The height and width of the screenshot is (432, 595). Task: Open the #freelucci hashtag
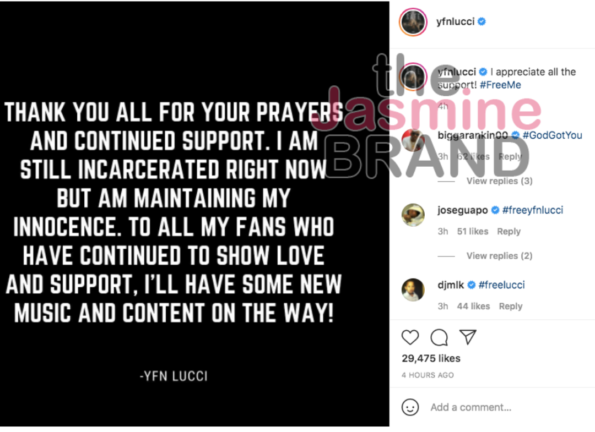(x=501, y=285)
